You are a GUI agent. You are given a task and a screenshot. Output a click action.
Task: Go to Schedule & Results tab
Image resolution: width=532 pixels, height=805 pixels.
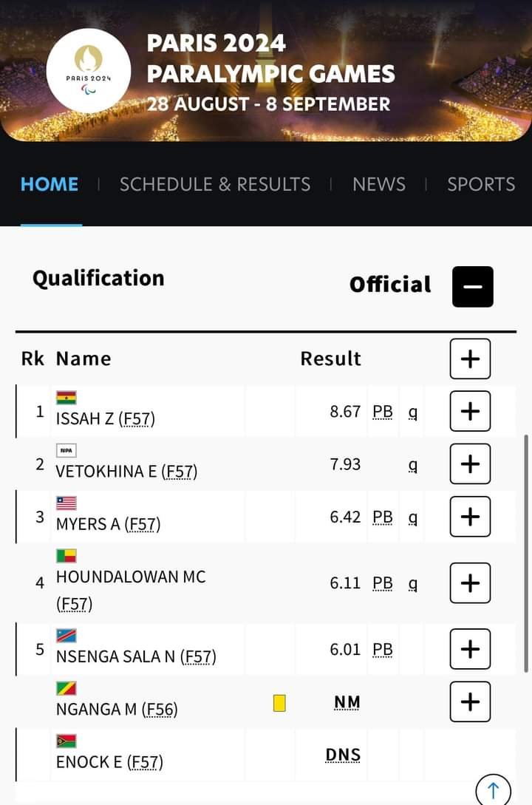click(215, 184)
